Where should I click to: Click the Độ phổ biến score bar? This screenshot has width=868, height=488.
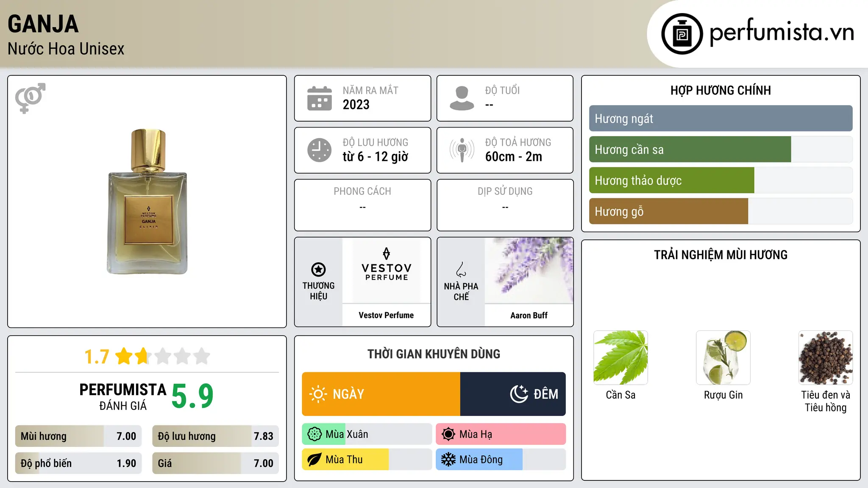click(78, 463)
